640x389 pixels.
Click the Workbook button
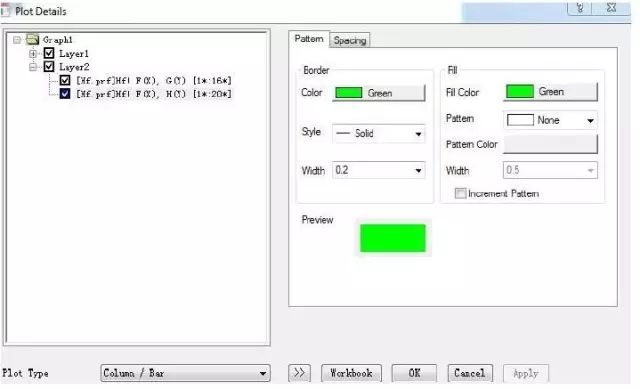351,373
